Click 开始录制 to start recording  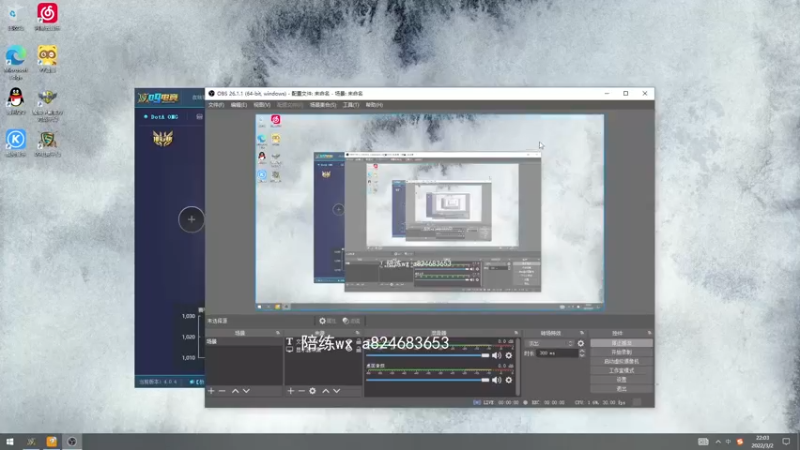click(621, 353)
